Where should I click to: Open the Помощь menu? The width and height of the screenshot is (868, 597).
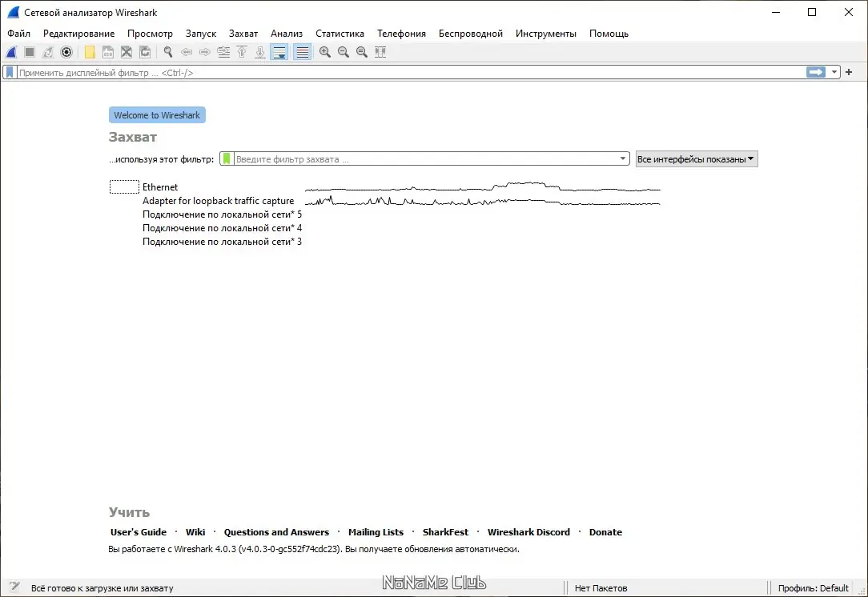click(609, 33)
